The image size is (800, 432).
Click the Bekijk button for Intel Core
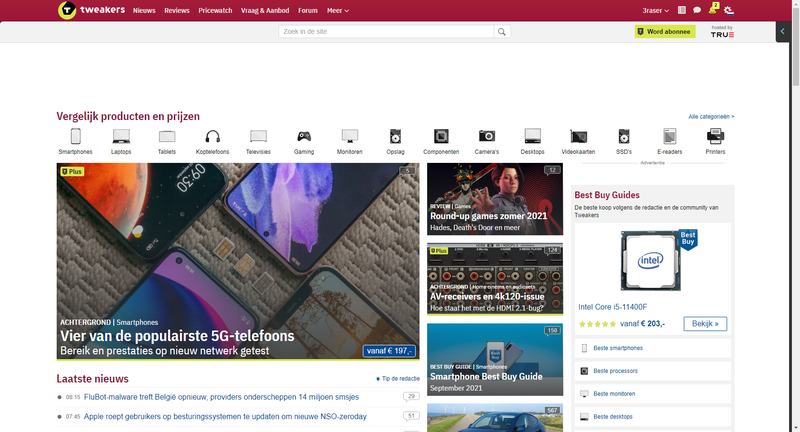(705, 323)
